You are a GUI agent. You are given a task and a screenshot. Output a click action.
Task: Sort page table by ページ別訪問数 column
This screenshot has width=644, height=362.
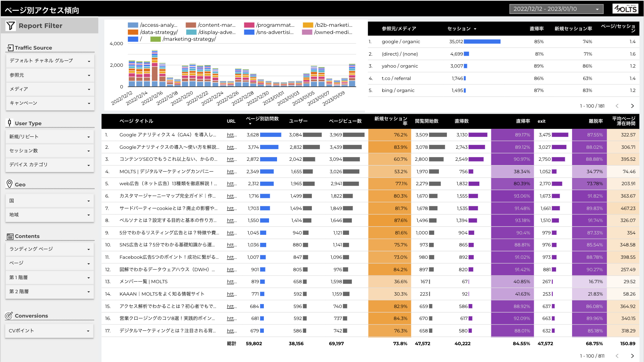tap(262, 120)
